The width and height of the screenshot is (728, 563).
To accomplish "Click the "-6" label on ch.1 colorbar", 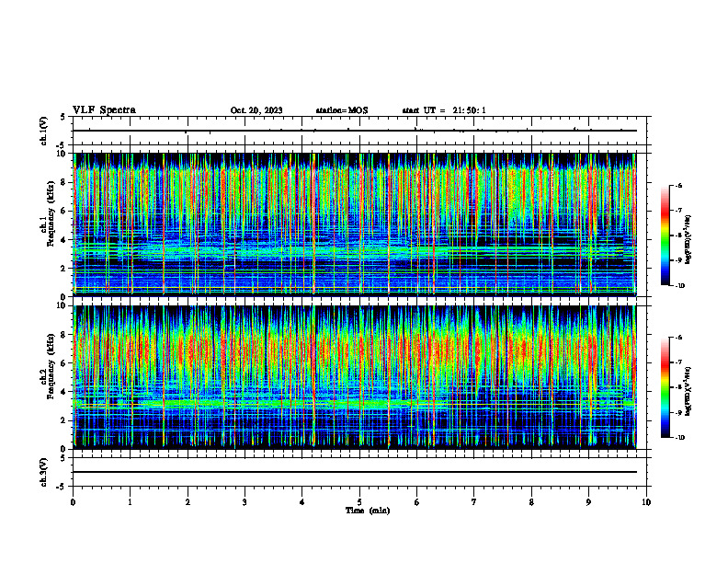I will coord(678,185).
